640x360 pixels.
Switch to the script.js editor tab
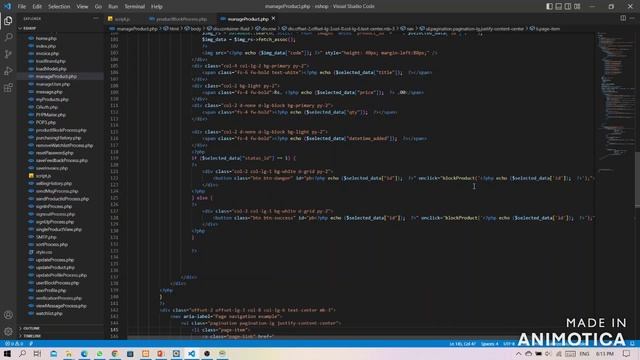pos(122,19)
